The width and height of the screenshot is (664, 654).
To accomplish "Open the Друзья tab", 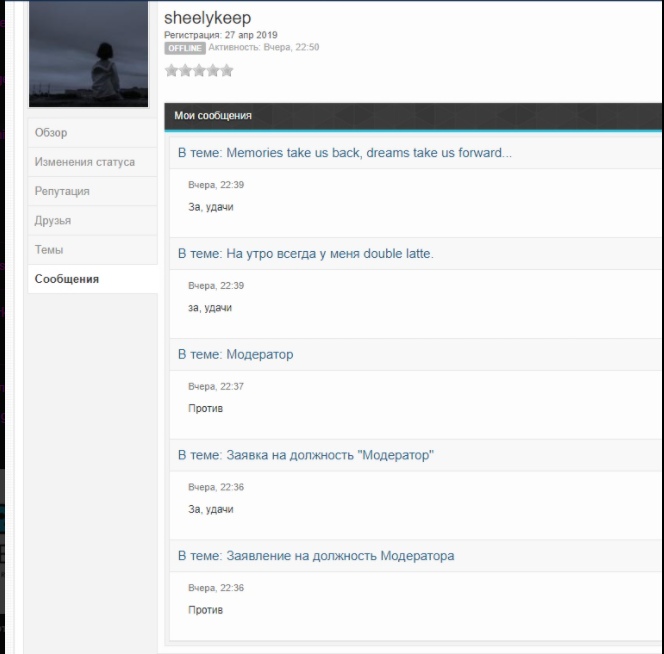I will (x=92, y=220).
